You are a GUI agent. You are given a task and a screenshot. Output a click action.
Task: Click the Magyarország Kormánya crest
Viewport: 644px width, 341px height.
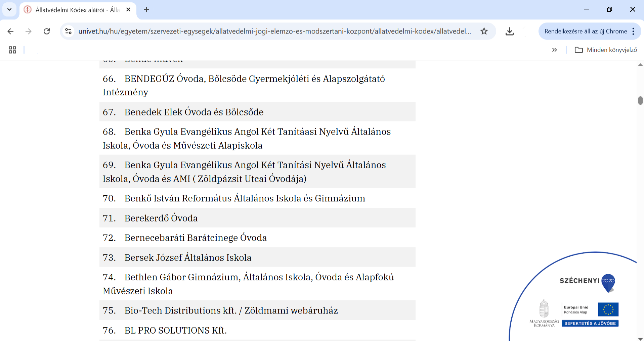(x=544, y=313)
